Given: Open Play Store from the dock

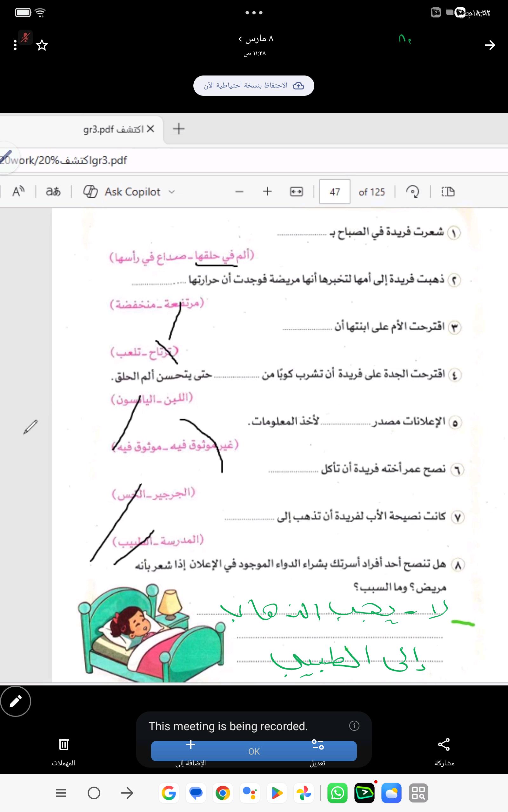Looking at the screenshot, I should click(277, 793).
